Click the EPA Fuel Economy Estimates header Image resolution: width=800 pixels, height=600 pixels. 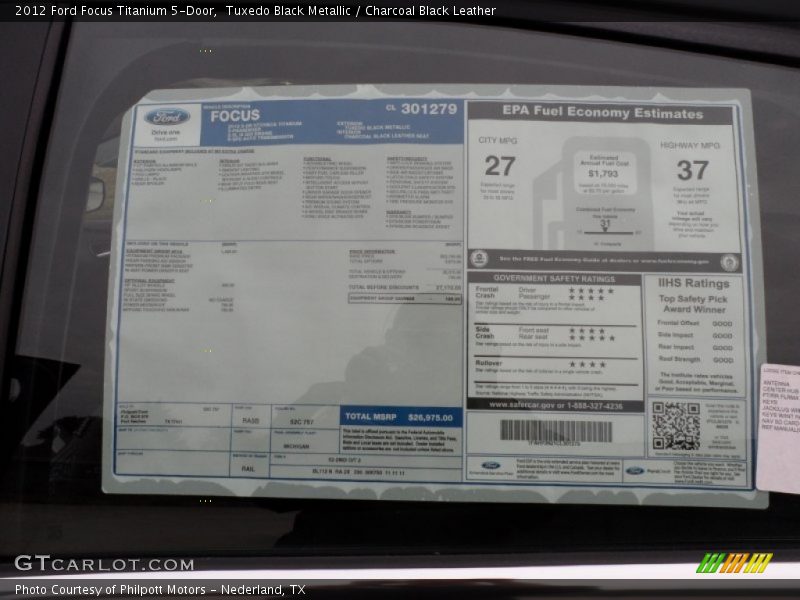point(602,113)
